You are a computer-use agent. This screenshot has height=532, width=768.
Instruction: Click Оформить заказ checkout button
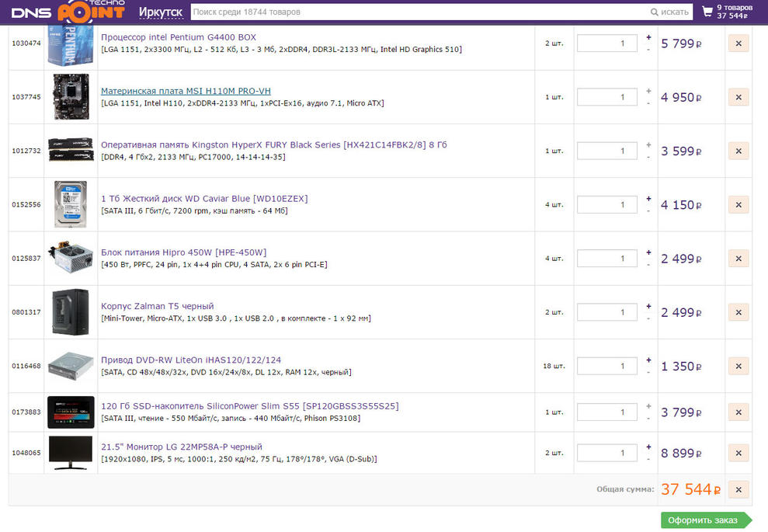pyautogui.click(x=706, y=520)
